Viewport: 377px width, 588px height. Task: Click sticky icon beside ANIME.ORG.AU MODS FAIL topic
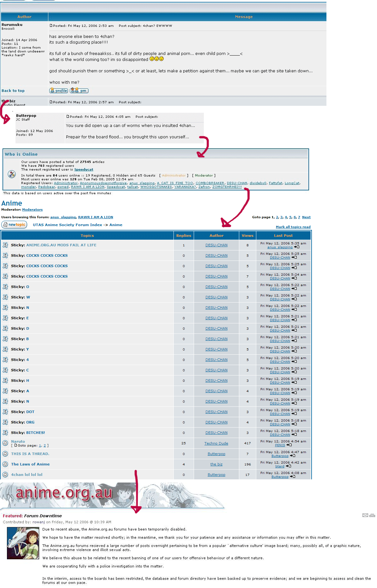[x=5, y=245]
